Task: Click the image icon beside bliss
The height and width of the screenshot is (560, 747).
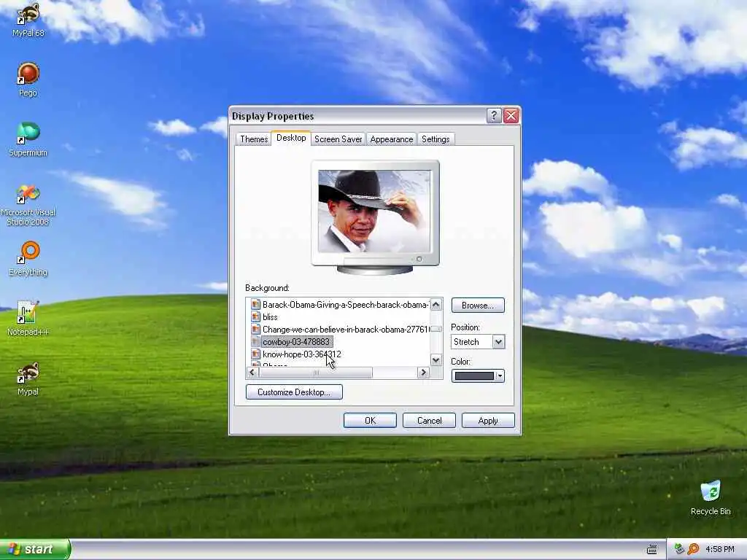Action: 255,317
